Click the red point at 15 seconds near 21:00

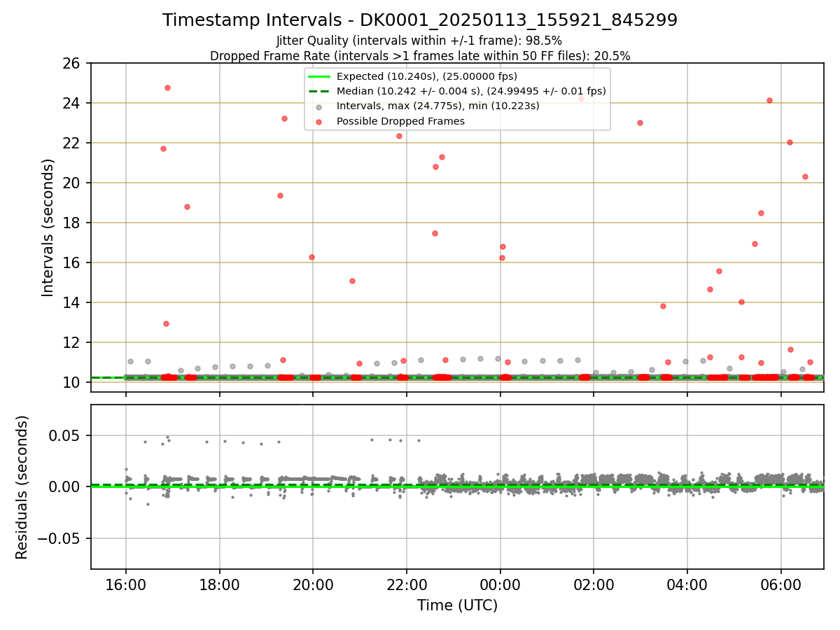(352, 281)
